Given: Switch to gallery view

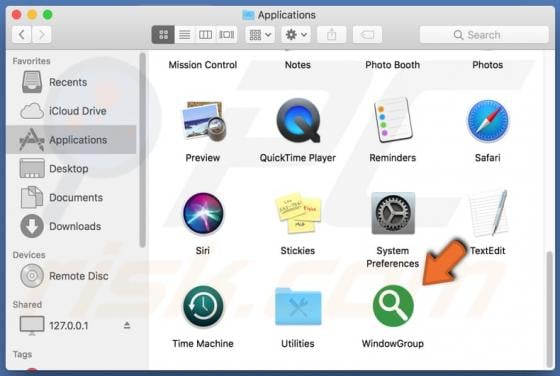Looking at the screenshot, I should point(226,35).
